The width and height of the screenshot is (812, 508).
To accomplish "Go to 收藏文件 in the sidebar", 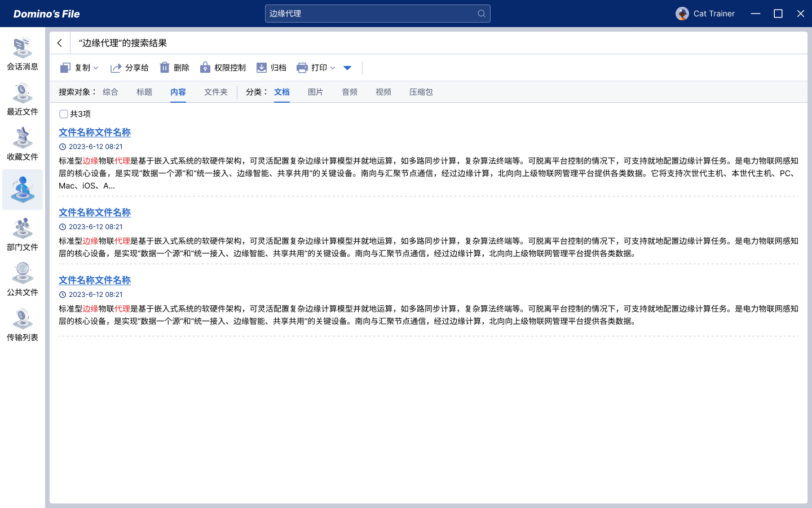I will 23,144.
